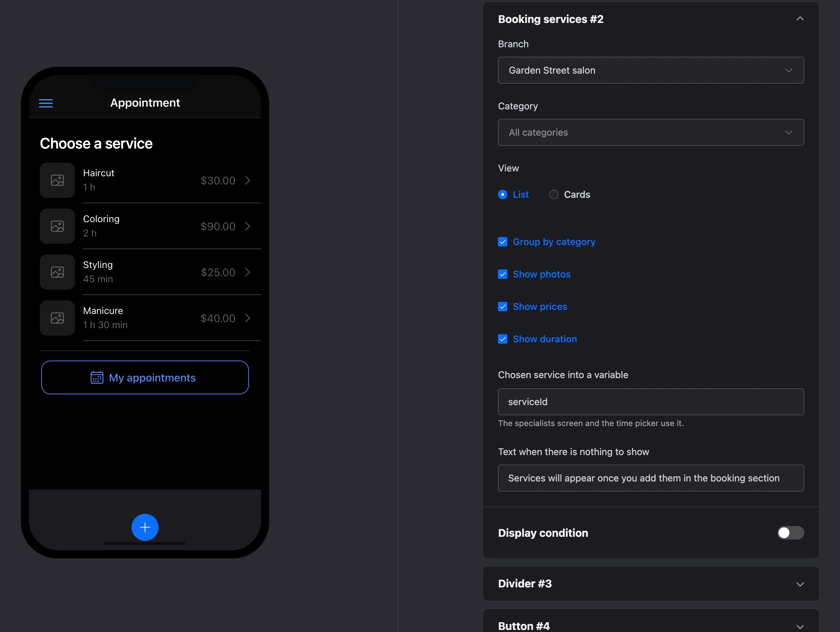This screenshot has height=632, width=840.
Task: Uncheck Show prices checkbox
Action: tap(502, 307)
